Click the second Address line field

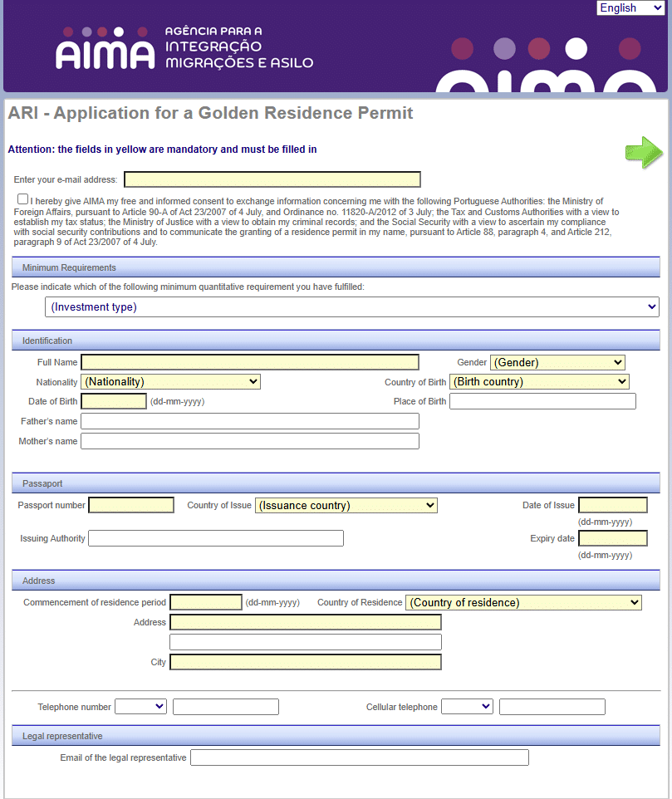point(306,642)
